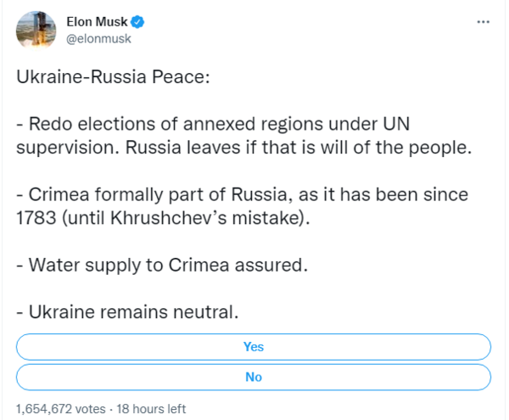The width and height of the screenshot is (509, 420).
Task: Click the Crimea formally part of Russia line
Action: [x=242, y=195]
